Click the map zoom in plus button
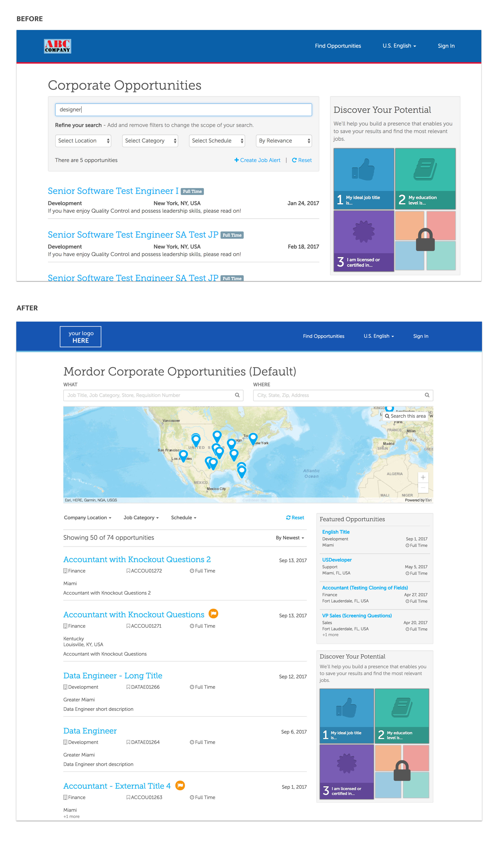 [423, 477]
